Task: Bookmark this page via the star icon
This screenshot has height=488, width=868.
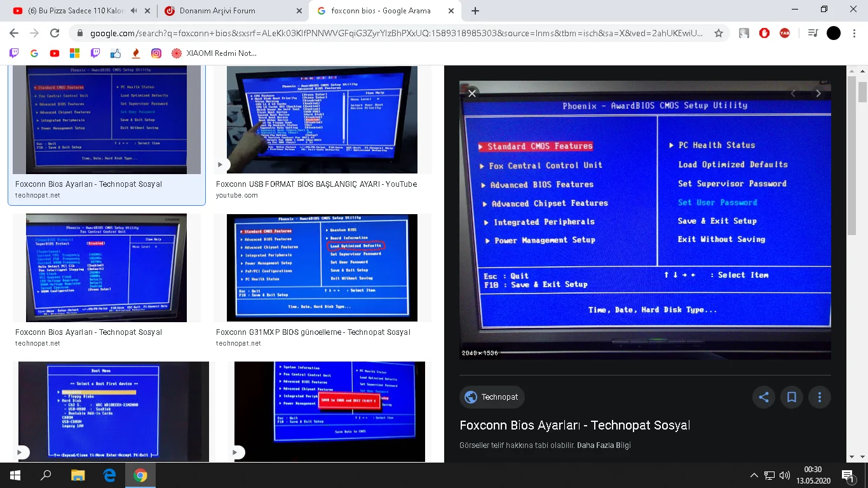Action: 719,32
